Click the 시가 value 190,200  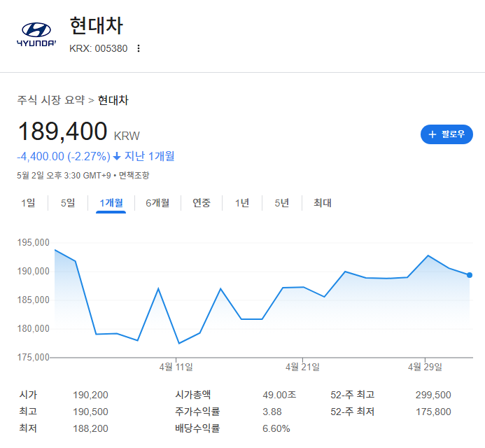[x=90, y=395]
